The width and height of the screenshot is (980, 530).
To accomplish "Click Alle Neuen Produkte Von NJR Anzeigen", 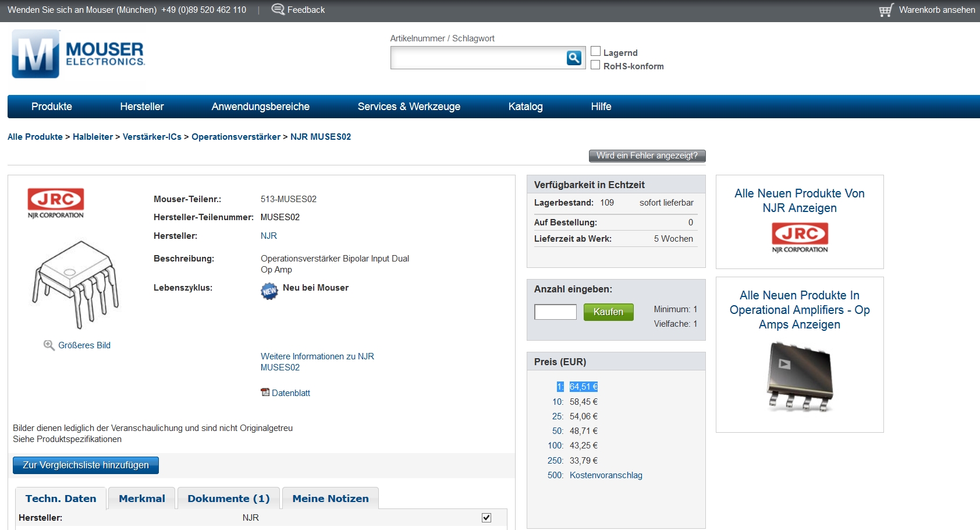I will click(x=800, y=200).
